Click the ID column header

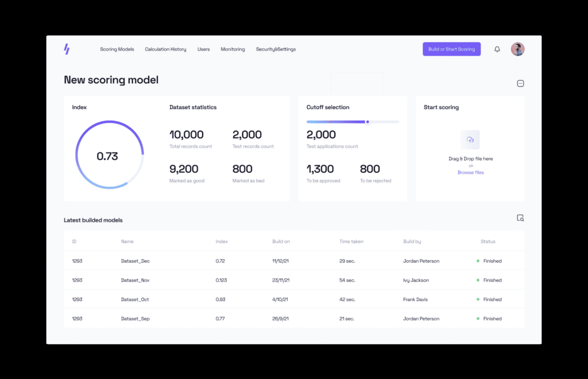74,241
